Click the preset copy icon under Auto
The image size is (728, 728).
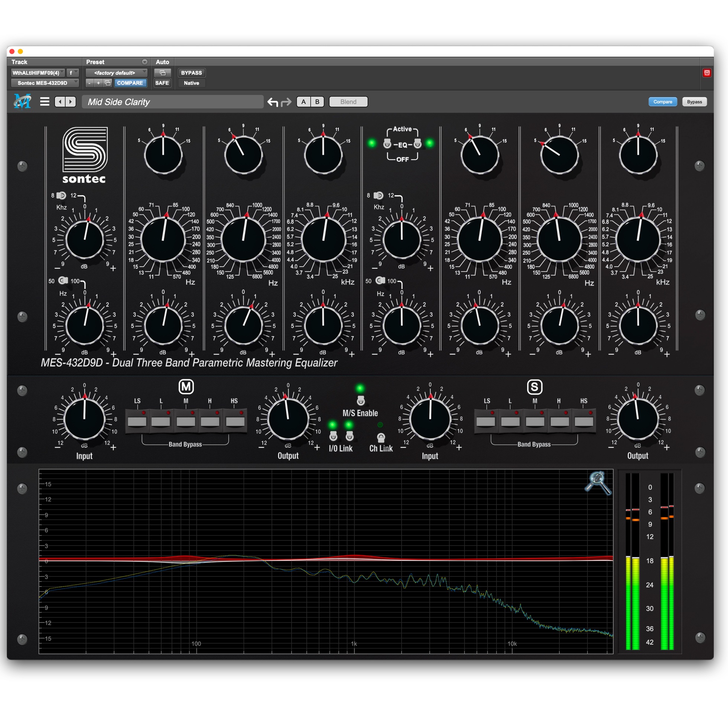tap(162, 72)
